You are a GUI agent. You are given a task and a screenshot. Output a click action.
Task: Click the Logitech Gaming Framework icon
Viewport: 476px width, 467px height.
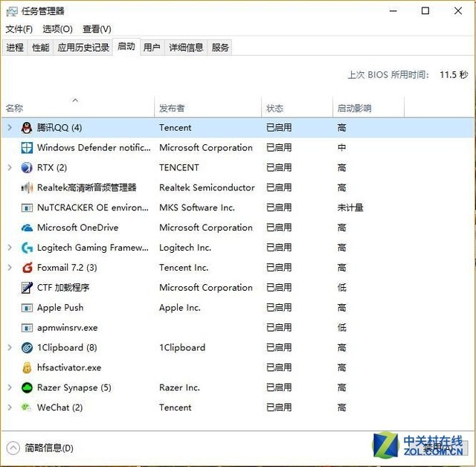[x=27, y=248]
